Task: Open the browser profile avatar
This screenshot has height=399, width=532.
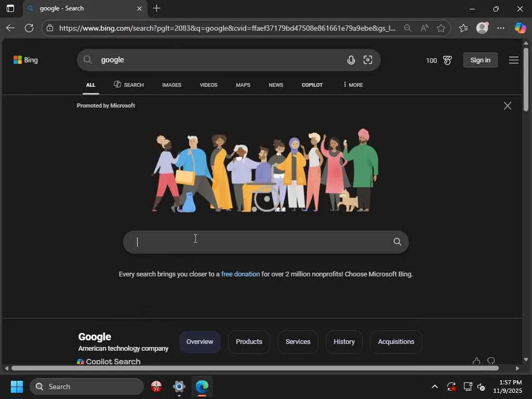Action: [482, 28]
